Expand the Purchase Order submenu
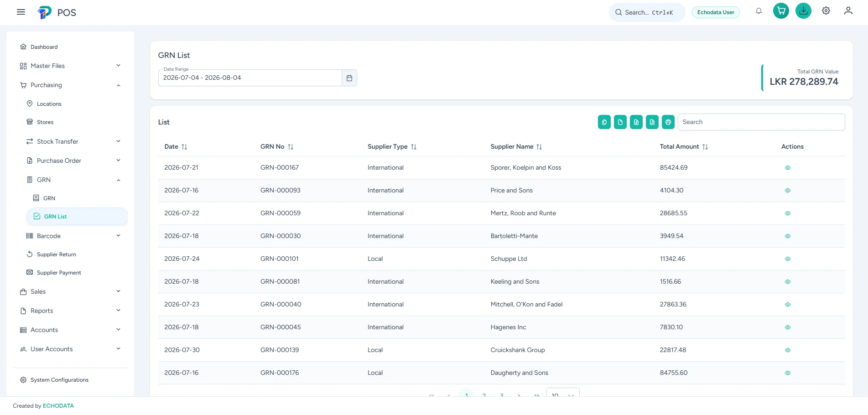The width and height of the screenshot is (868, 415). click(x=73, y=161)
